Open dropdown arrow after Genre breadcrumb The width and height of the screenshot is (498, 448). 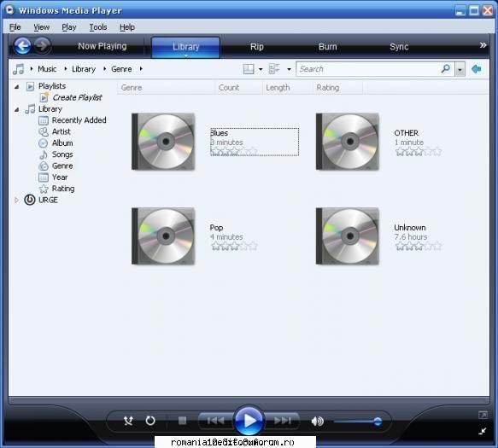(x=141, y=68)
